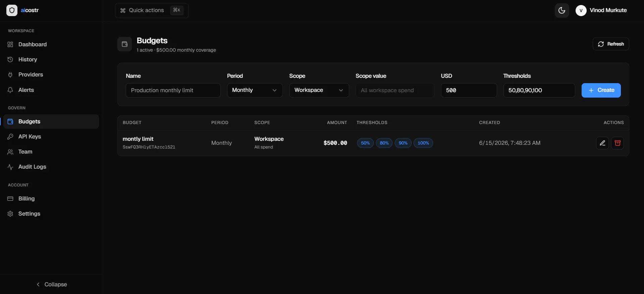644x294 pixels.
Task: Collapse the sidebar
Action: pyautogui.click(x=51, y=284)
